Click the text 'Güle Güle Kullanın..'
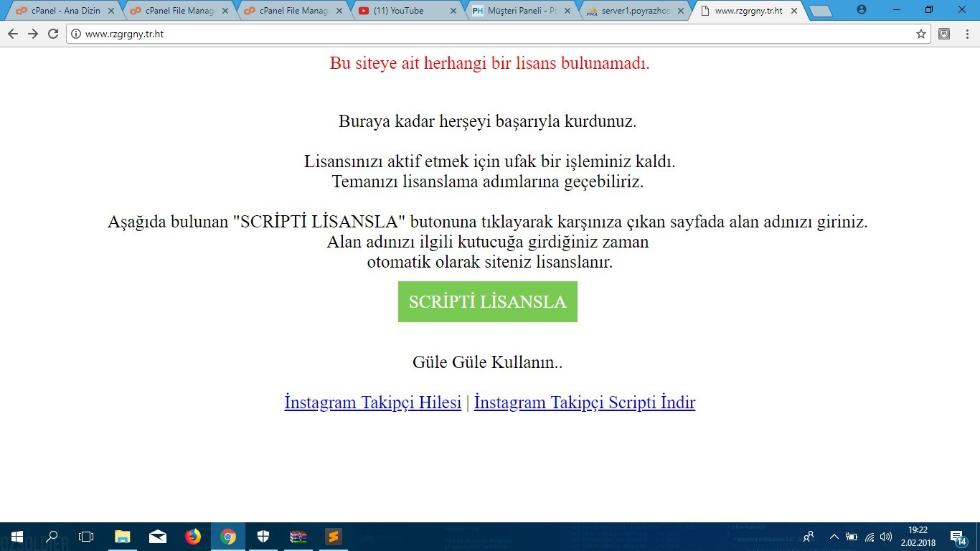This screenshot has height=551, width=980. coord(488,362)
